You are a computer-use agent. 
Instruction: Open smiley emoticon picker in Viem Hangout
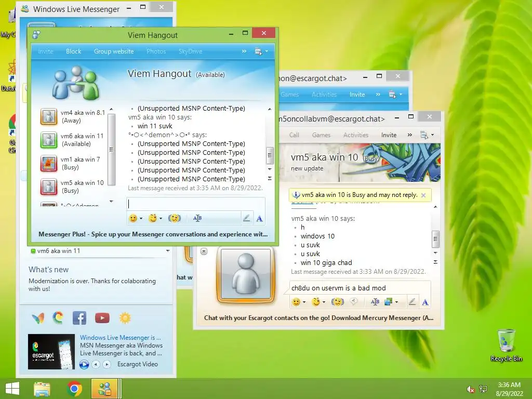point(133,218)
